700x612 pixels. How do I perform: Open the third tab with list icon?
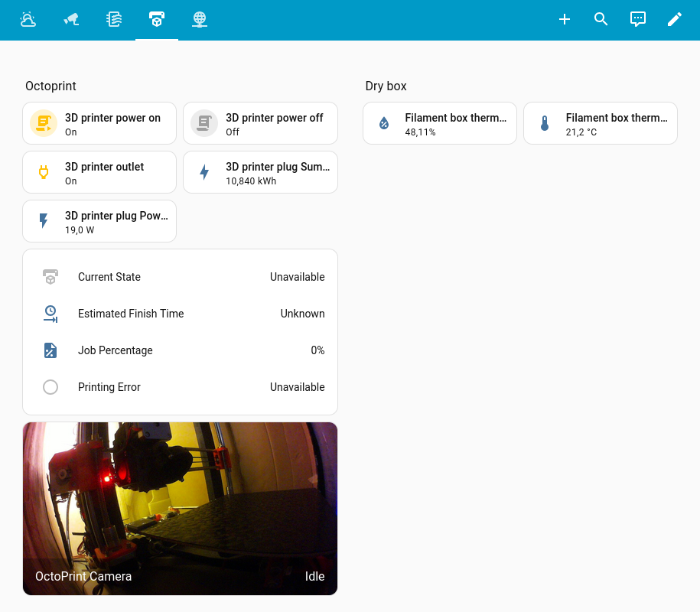pos(114,20)
